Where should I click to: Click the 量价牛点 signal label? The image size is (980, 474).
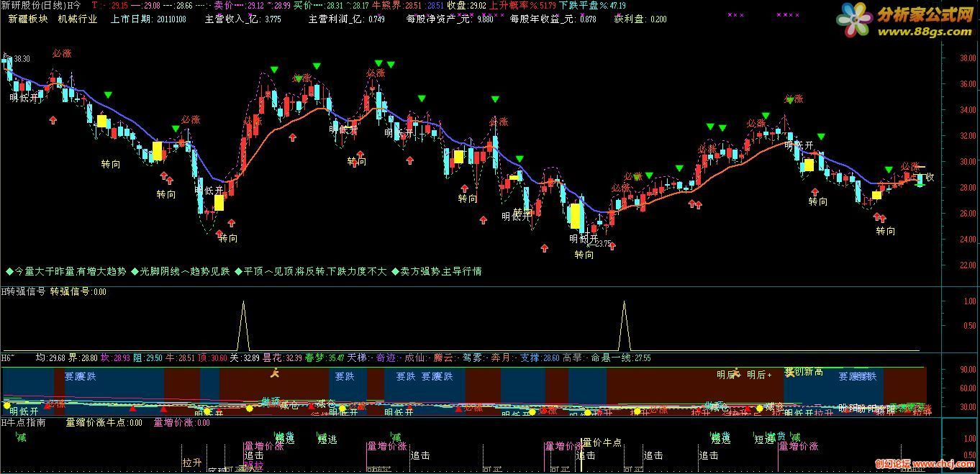point(602,442)
